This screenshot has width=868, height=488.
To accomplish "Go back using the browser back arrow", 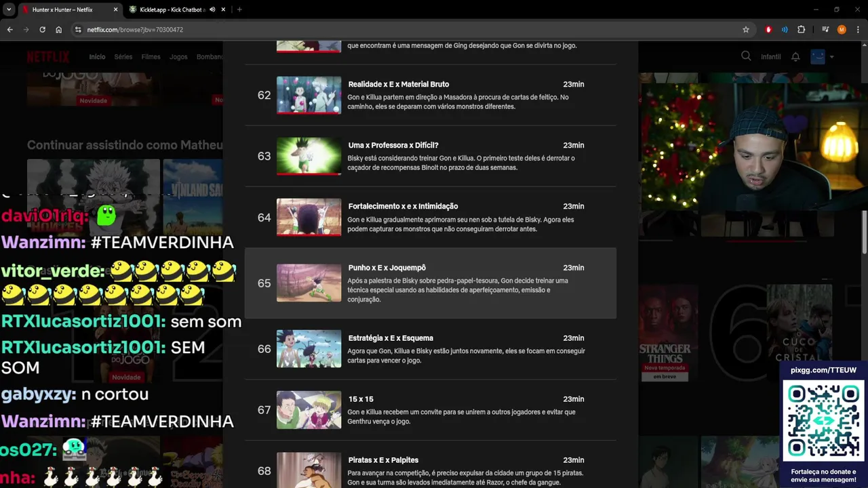I will click(9, 30).
